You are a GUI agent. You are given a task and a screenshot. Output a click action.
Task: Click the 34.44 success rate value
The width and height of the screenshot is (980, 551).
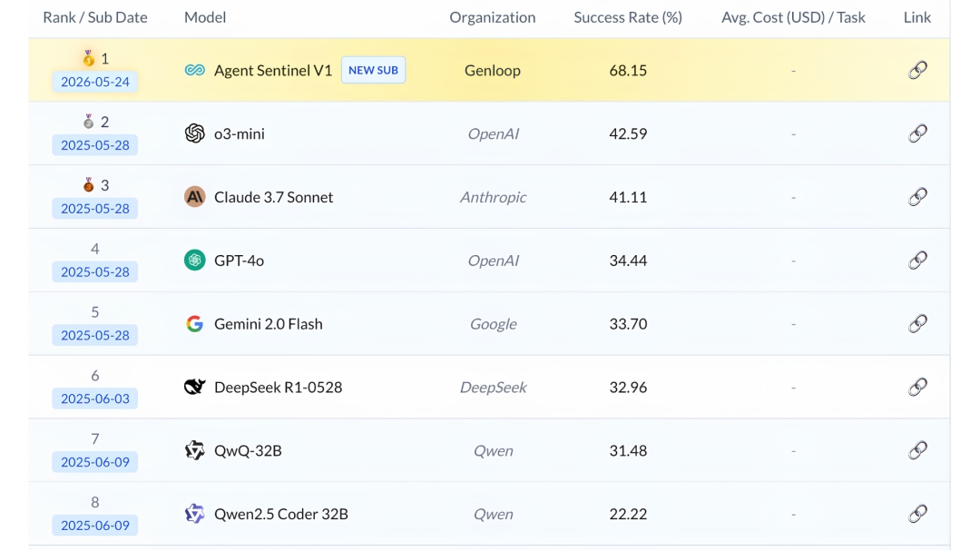(628, 261)
